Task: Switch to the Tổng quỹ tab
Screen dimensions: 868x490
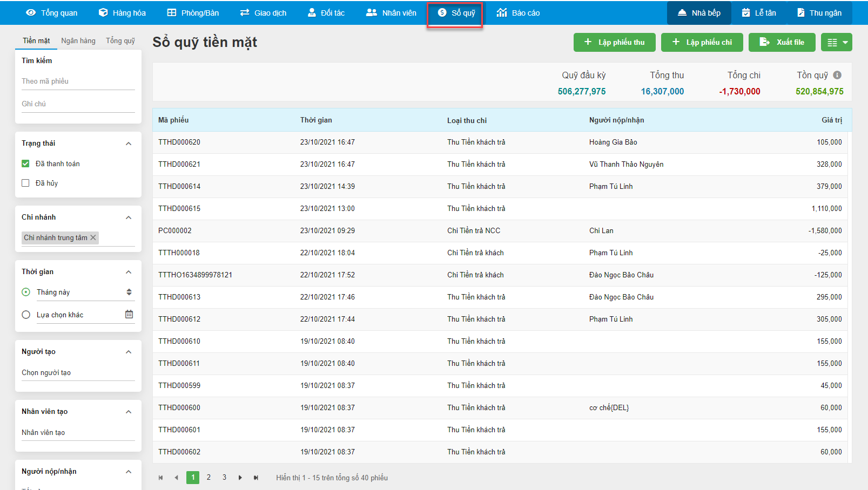Action: pyautogui.click(x=120, y=40)
